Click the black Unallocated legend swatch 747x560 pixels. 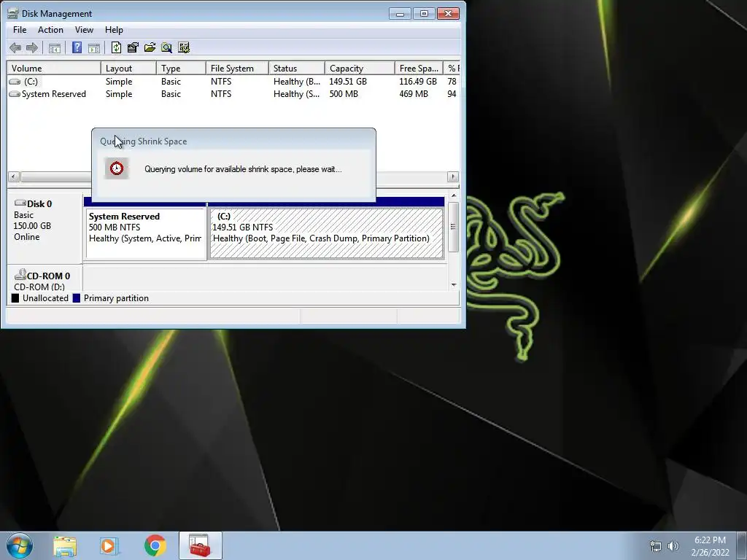click(15, 298)
